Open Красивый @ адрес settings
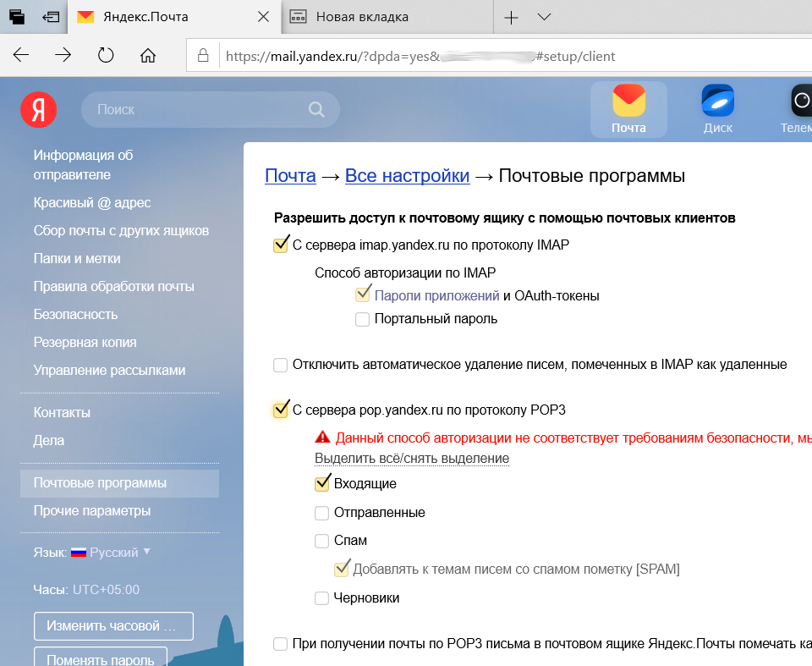Screen dimensions: 812x666 coord(92,202)
